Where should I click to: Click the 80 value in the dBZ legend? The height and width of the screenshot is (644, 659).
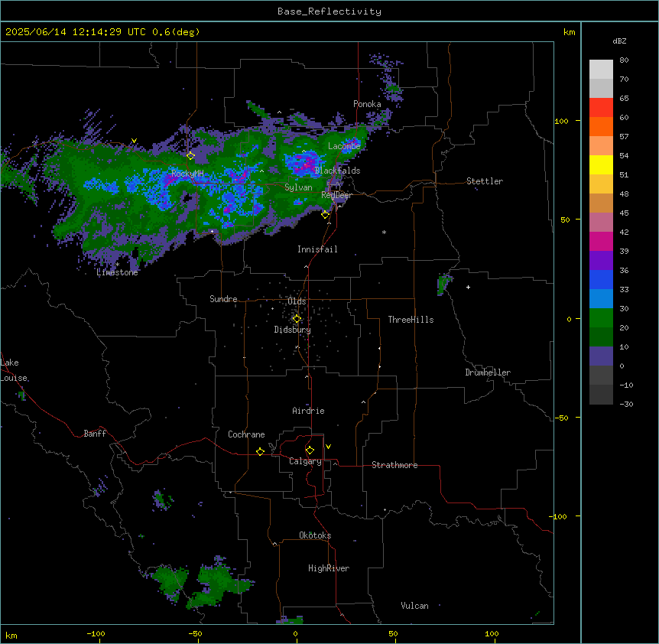click(624, 60)
